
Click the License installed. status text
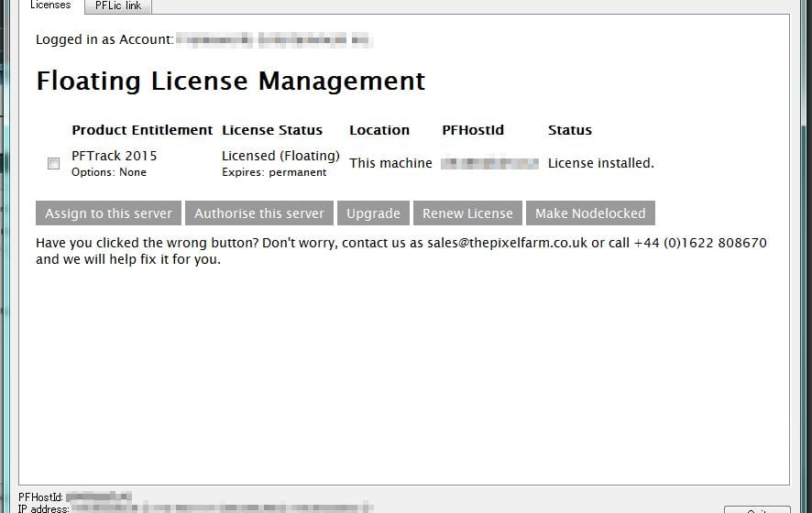tap(600, 163)
